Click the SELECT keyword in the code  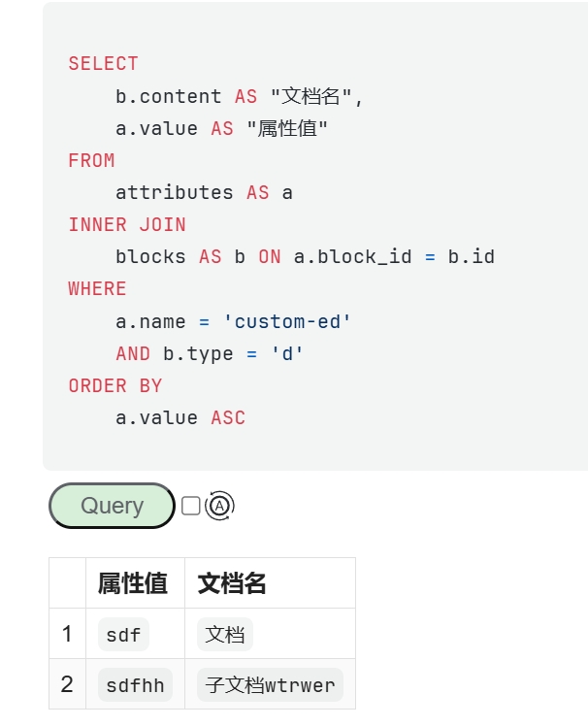tap(104, 64)
